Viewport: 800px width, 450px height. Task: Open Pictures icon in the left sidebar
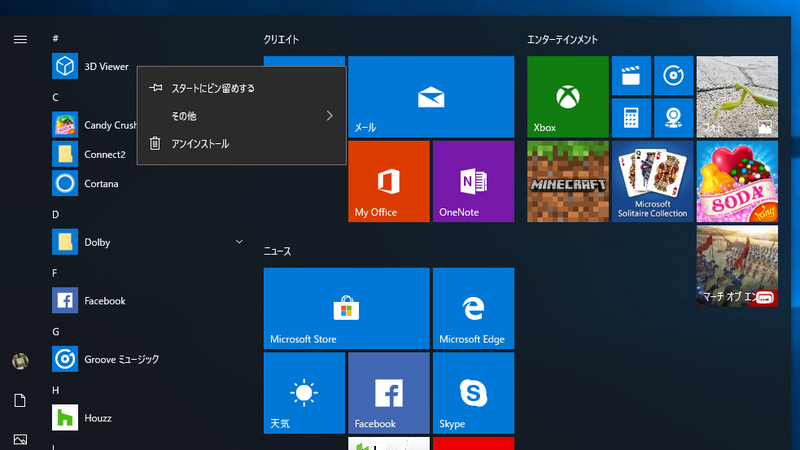[x=20, y=439]
